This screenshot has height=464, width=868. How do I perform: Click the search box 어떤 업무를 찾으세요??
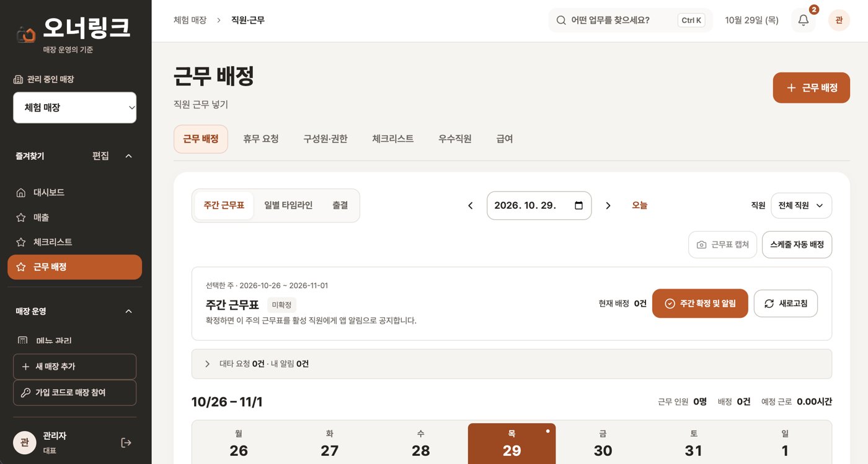point(631,20)
